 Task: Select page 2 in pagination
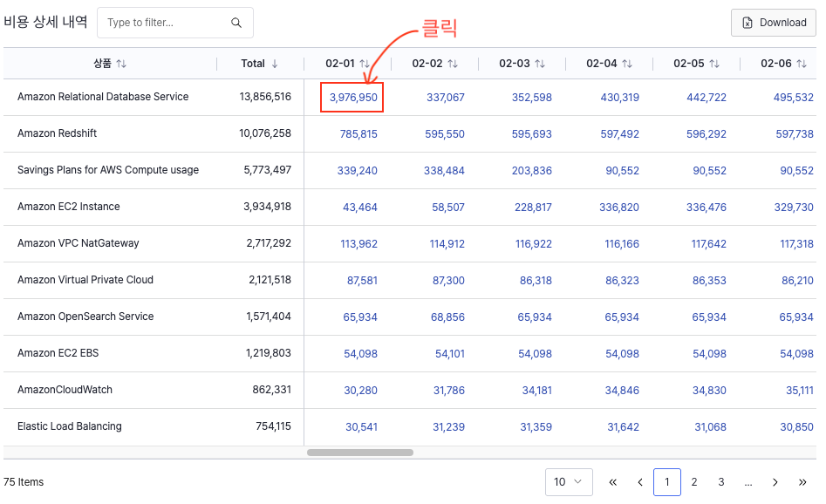[x=694, y=482]
